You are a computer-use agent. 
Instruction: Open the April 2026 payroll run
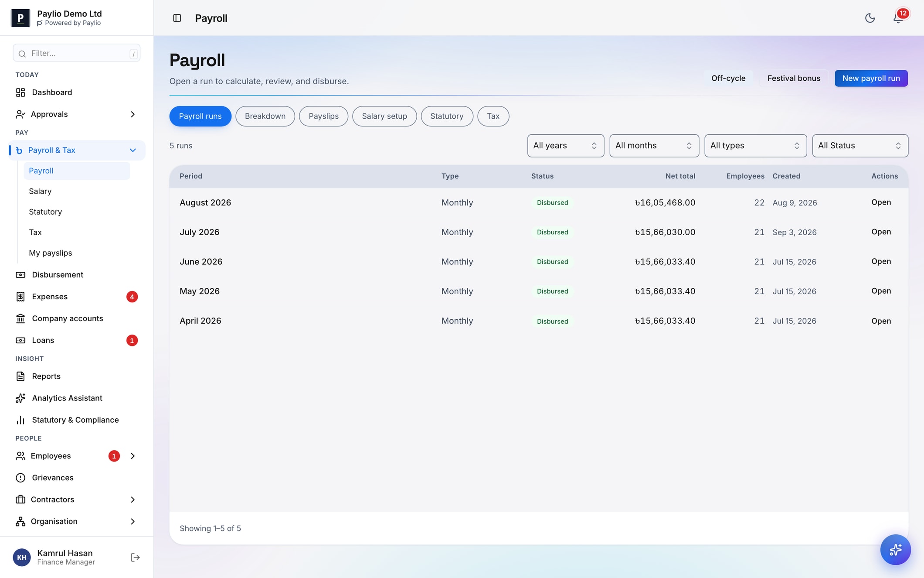click(x=881, y=321)
